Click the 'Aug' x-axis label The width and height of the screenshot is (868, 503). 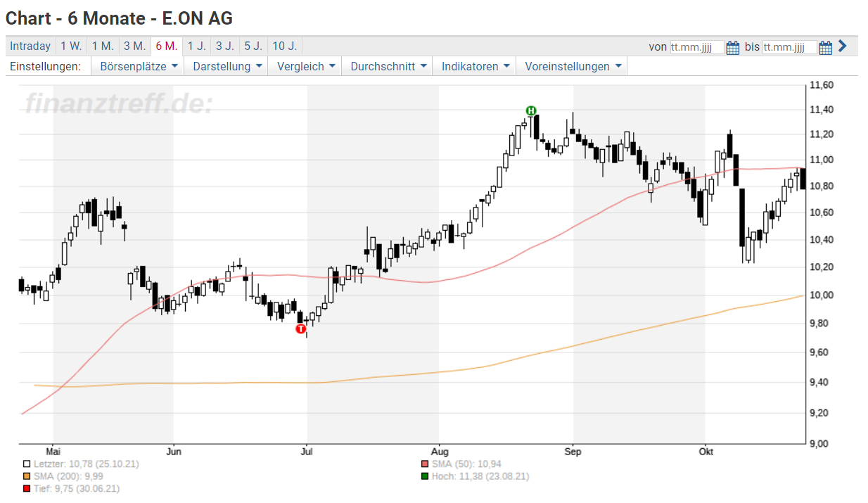[x=439, y=452]
